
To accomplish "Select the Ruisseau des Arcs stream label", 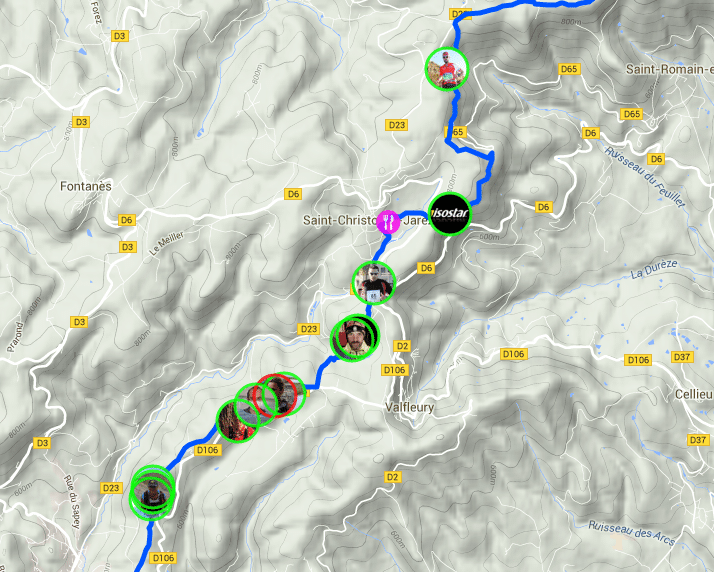I will pos(632,533).
